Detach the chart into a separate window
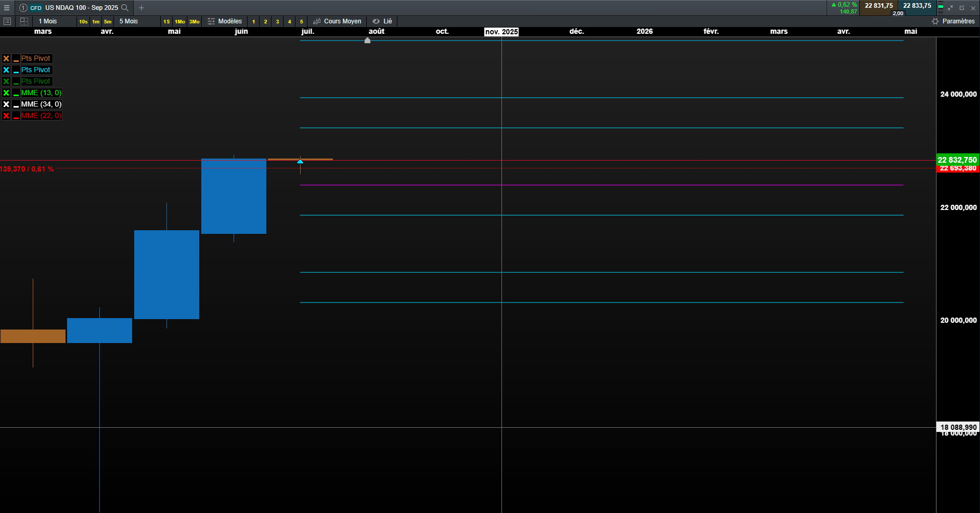The width and height of the screenshot is (980, 513). pos(962,8)
